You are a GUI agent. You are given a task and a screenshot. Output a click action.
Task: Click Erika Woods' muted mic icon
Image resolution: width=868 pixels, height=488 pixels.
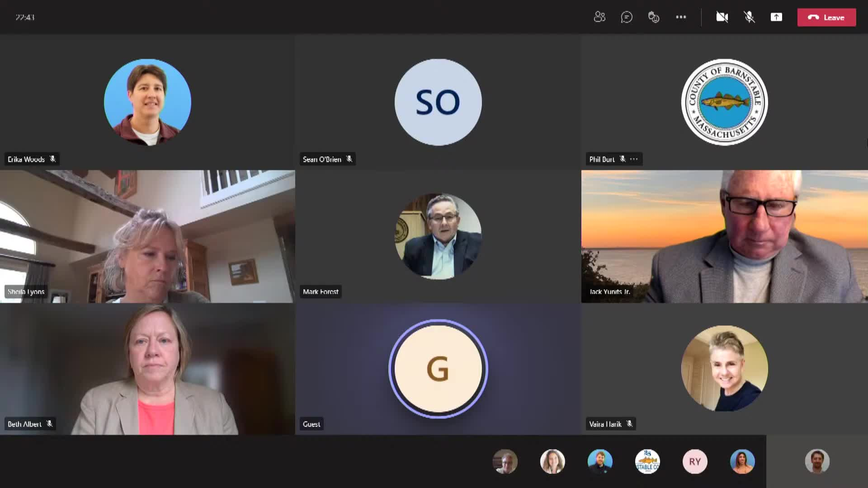(52, 159)
